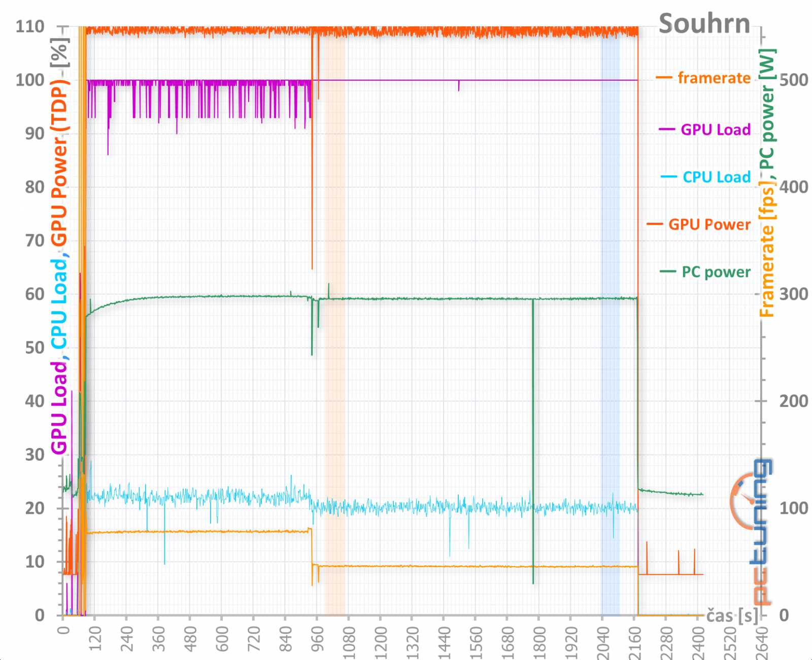This screenshot has height=660, width=812.
Task: Click the right axis value 300
Action: pos(794,294)
